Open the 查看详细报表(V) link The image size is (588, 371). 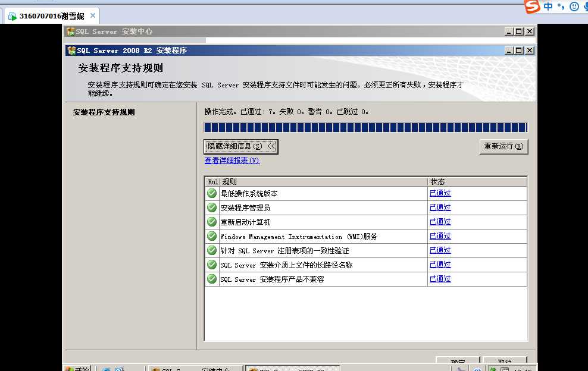[232, 161]
